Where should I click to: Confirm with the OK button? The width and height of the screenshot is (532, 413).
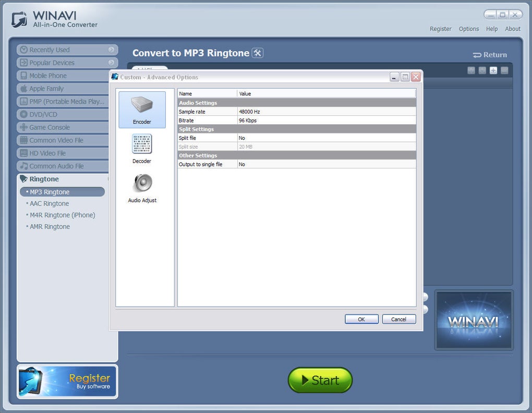[x=361, y=319]
